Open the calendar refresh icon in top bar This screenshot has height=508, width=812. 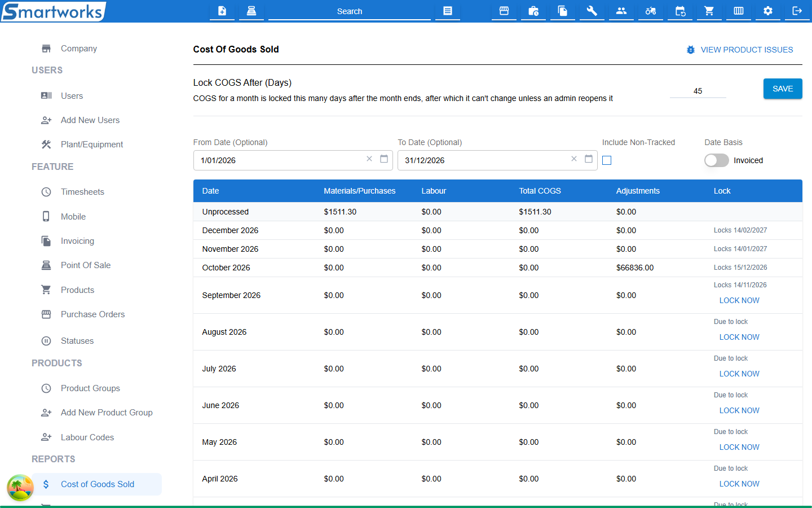tap(680, 11)
